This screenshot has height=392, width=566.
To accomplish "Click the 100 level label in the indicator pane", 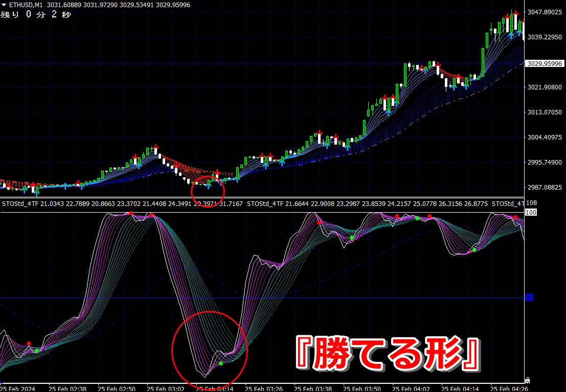I will point(531,212).
